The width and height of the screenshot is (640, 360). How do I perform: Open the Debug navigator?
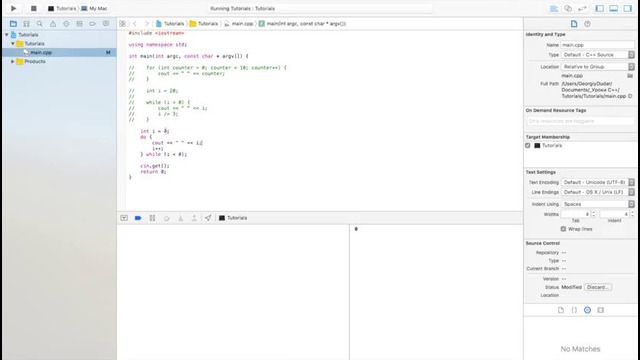point(79,24)
